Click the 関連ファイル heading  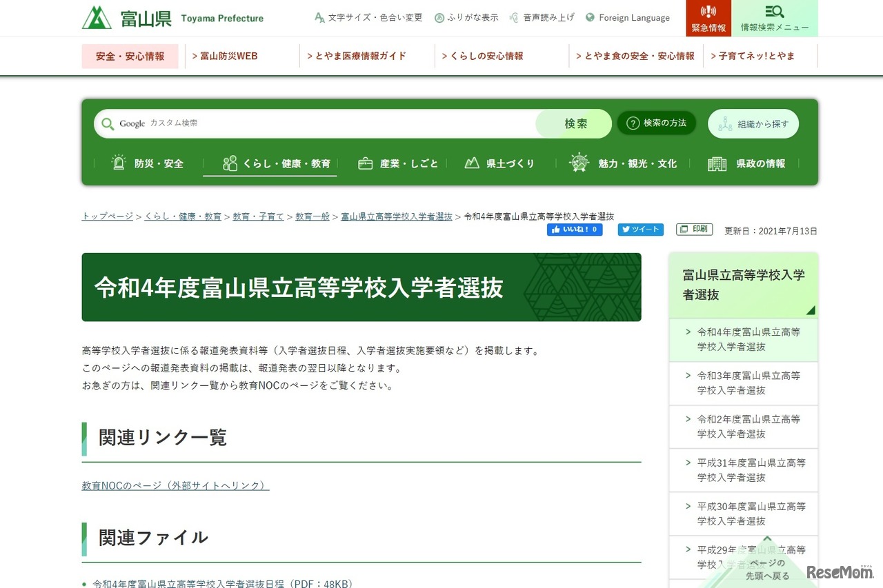pos(153,538)
